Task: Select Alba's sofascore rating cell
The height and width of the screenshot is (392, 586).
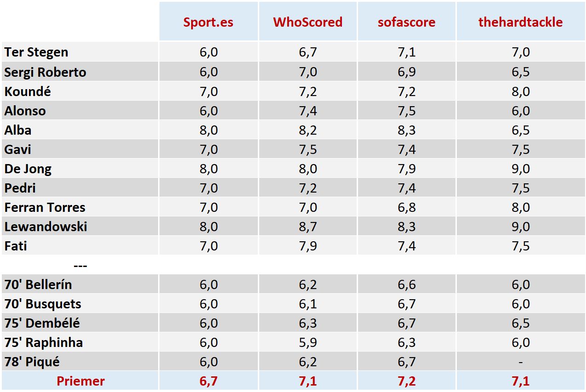Action: point(406,130)
